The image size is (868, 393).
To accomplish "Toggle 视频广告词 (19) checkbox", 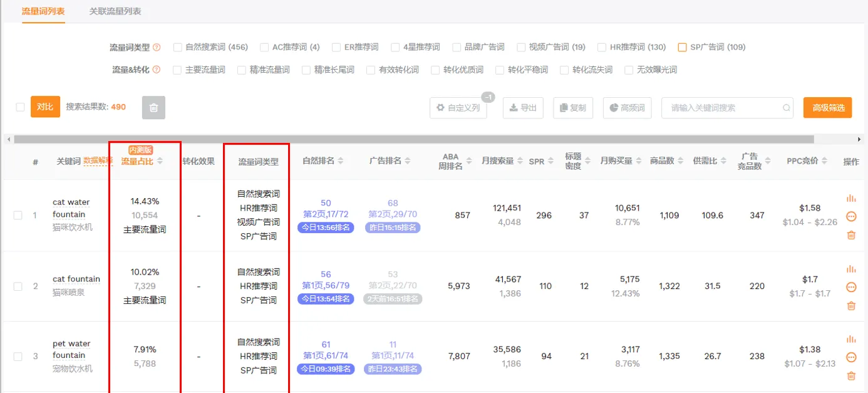I will pos(521,47).
